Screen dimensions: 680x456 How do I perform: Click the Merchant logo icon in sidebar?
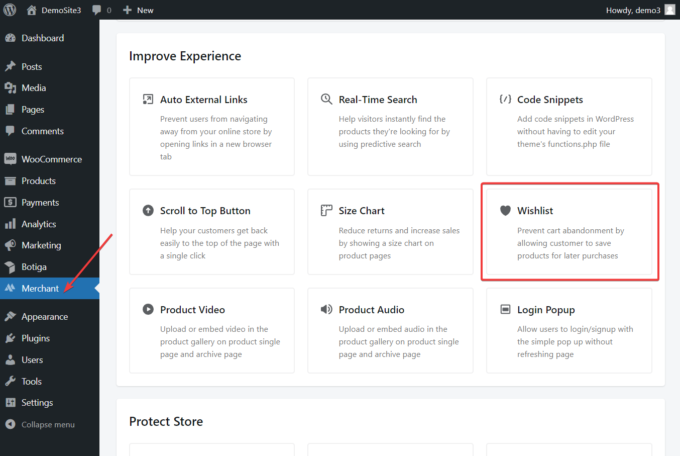pyautogui.click(x=10, y=288)
